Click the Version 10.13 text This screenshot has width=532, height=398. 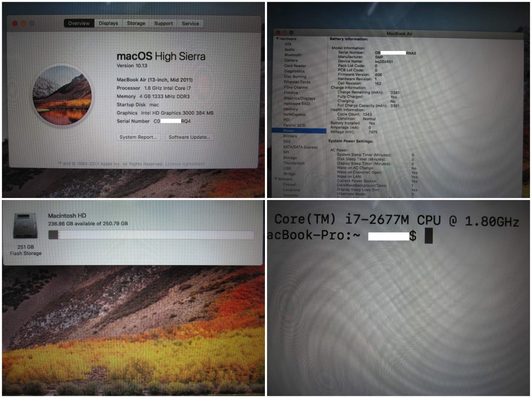[132, 66]
